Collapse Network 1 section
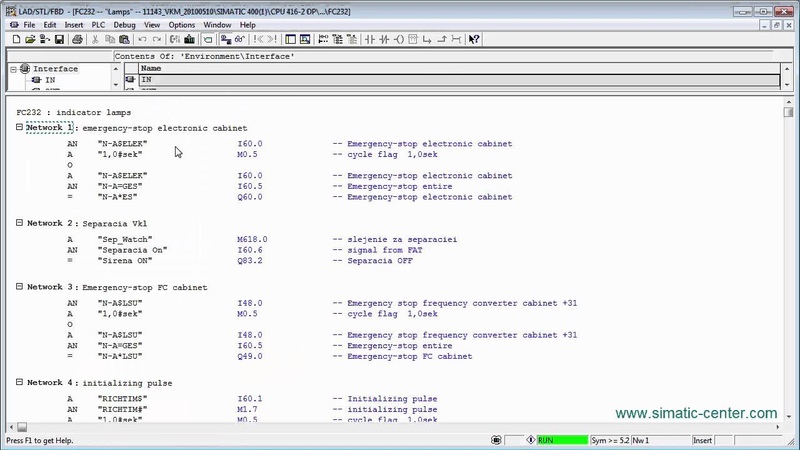Image resolution: width=800 pixels, height=450 pixels. (19, 127)
